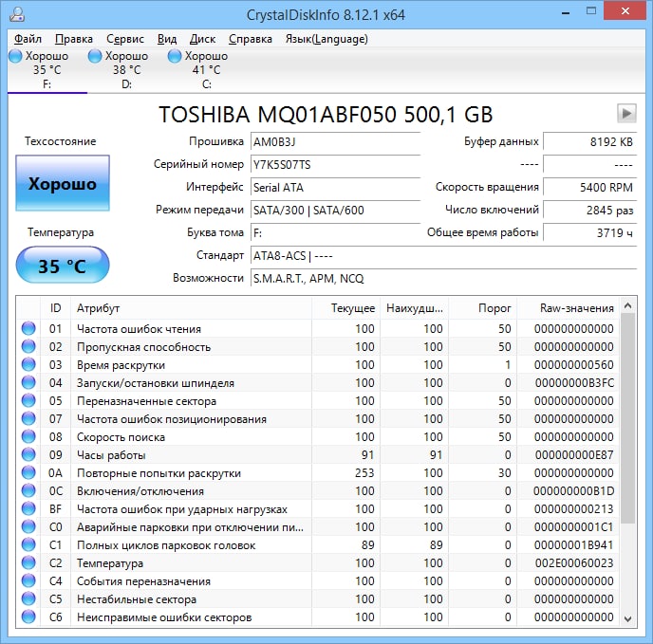Click status icon for attribute 09
Image resolution: width=653 pixels, height=644 pixels.
point(28,454)
